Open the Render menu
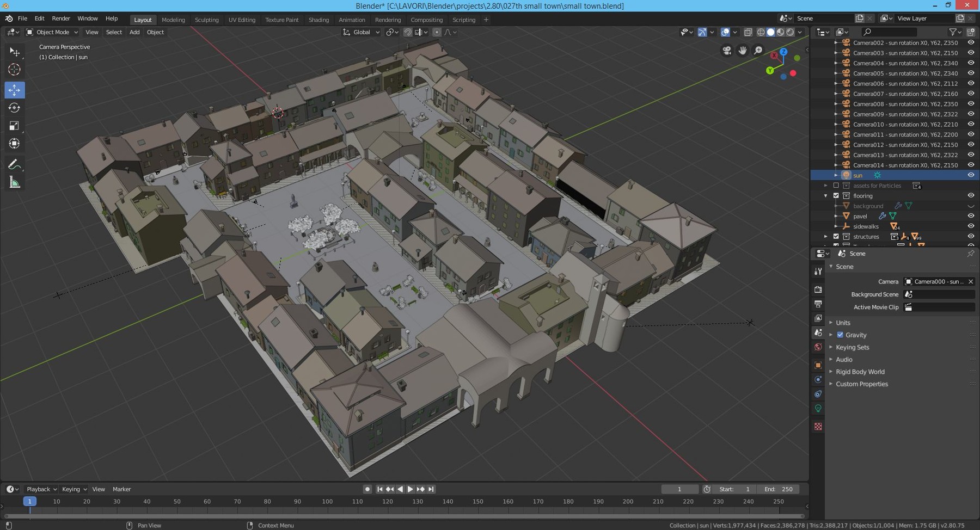 (61, 18)
